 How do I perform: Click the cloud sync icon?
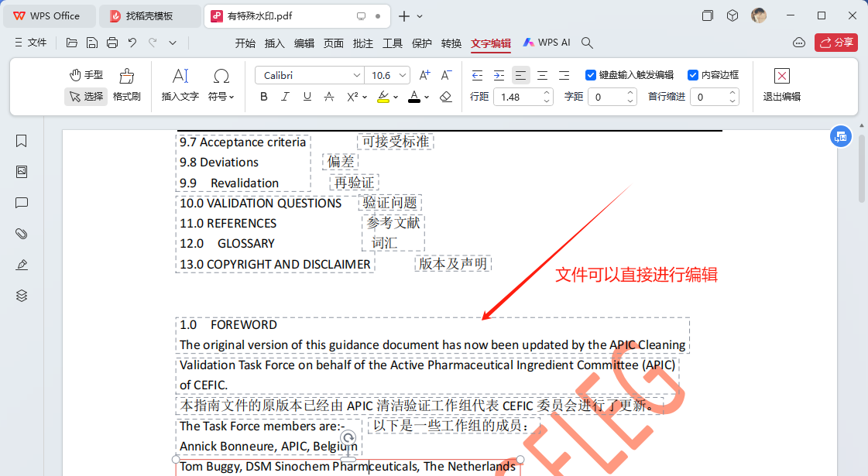click(799, 43)
